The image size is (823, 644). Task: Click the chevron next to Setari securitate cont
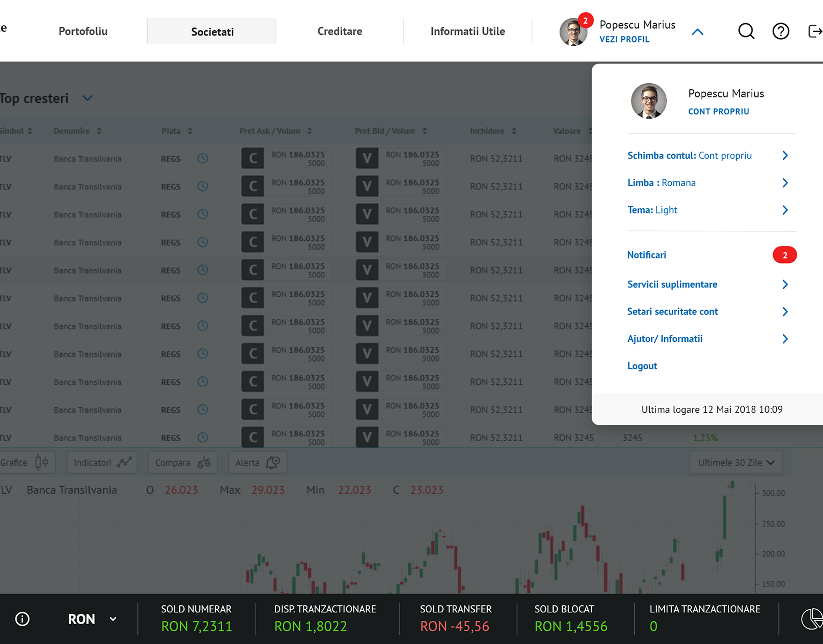pos(785,312)
